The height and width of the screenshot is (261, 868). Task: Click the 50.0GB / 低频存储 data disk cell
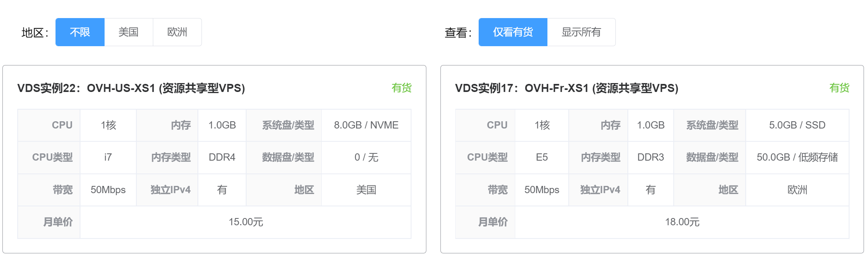coord(797,157)
